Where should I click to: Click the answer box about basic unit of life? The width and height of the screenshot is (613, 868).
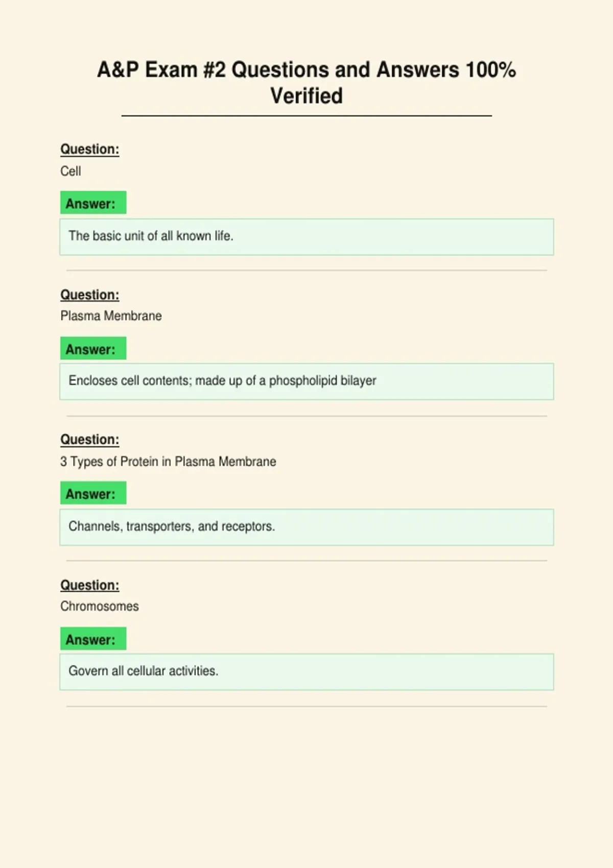[x=306, y=237]
